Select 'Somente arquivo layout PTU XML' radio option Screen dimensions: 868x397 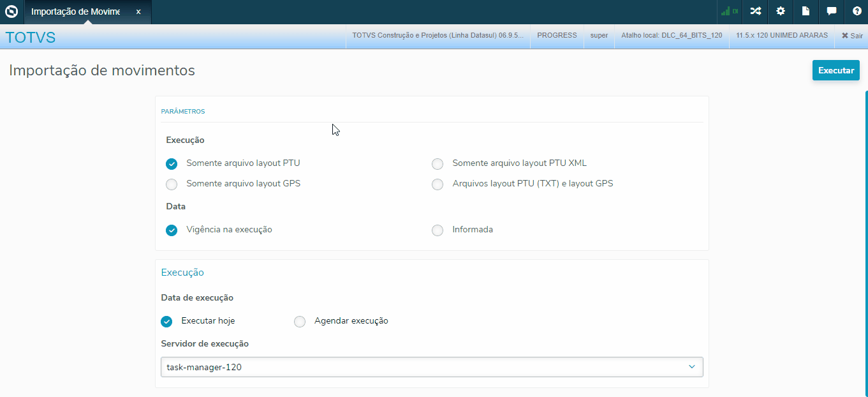[x=438, y=164]
